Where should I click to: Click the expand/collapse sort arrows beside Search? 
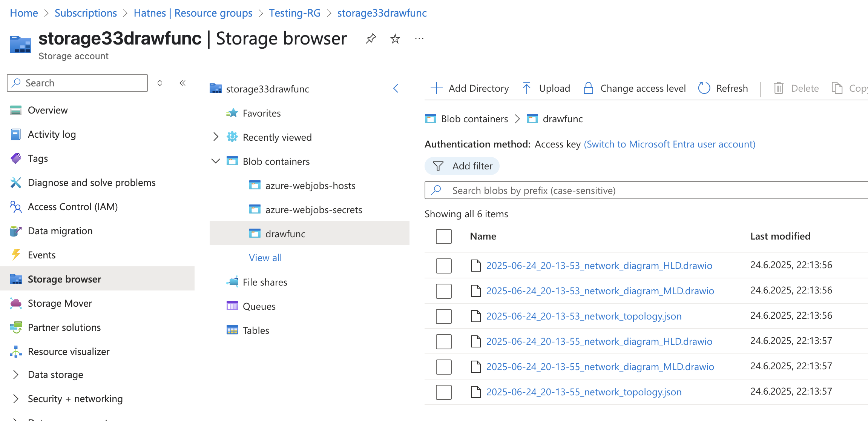tap(160, 83)
